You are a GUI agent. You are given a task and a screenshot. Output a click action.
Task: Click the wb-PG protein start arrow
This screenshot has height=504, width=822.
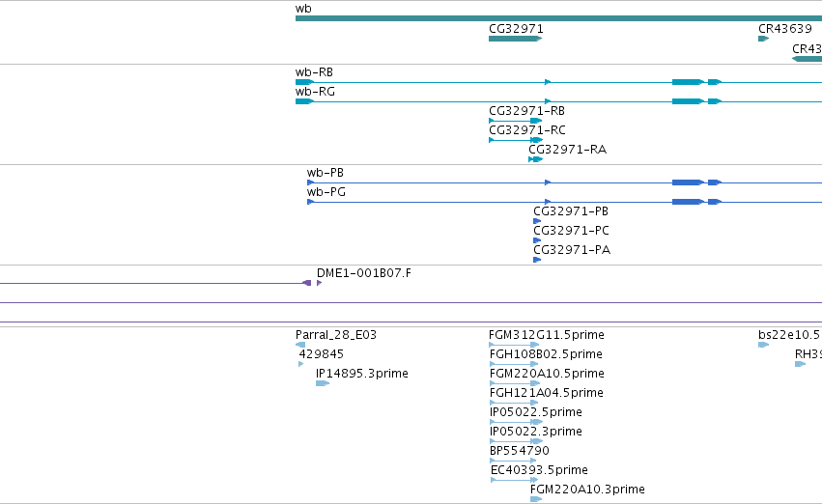pyautogui.click(x=310, y=202)
